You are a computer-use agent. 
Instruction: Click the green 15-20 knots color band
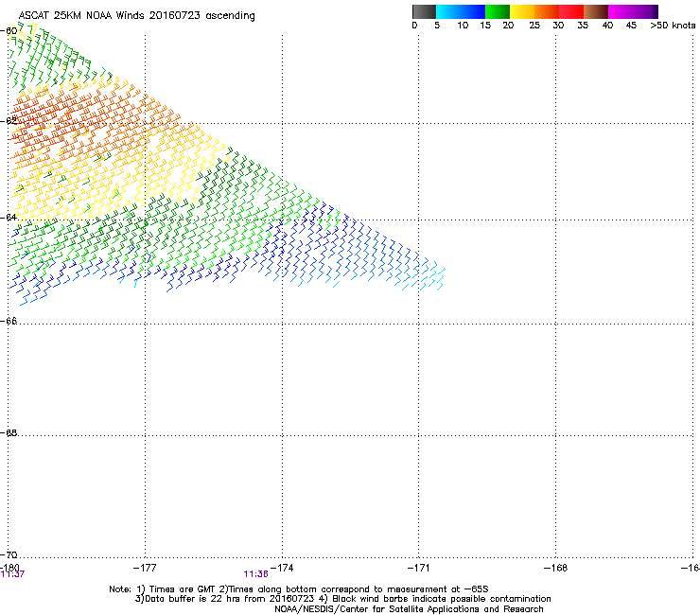click(498, 11)
